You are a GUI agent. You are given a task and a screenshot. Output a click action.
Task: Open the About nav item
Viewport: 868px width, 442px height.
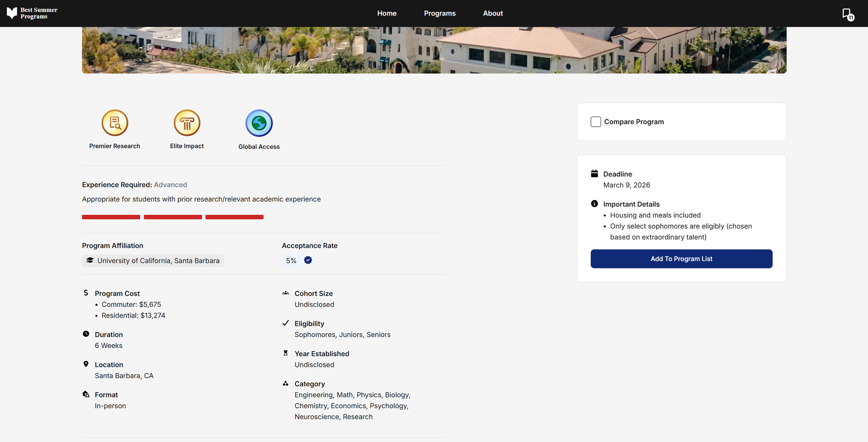coord(493,13)
